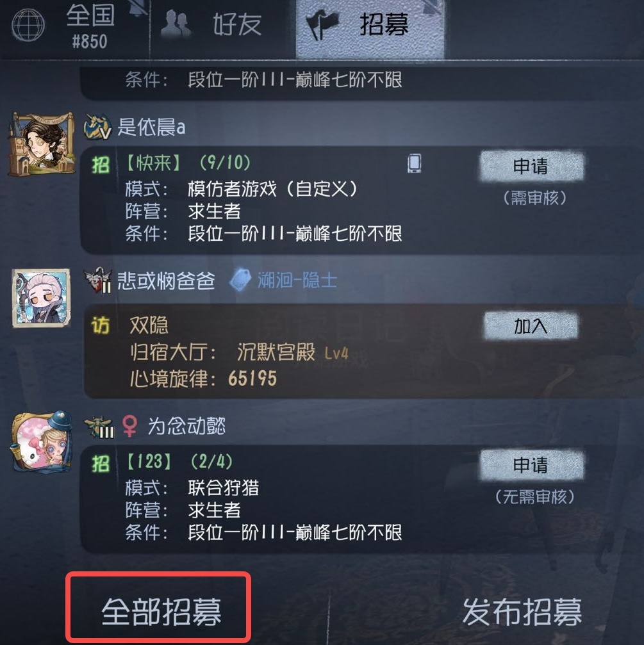
Task: Apply to the 快来 9/10 recruitment
Action: tap(531, 166)
